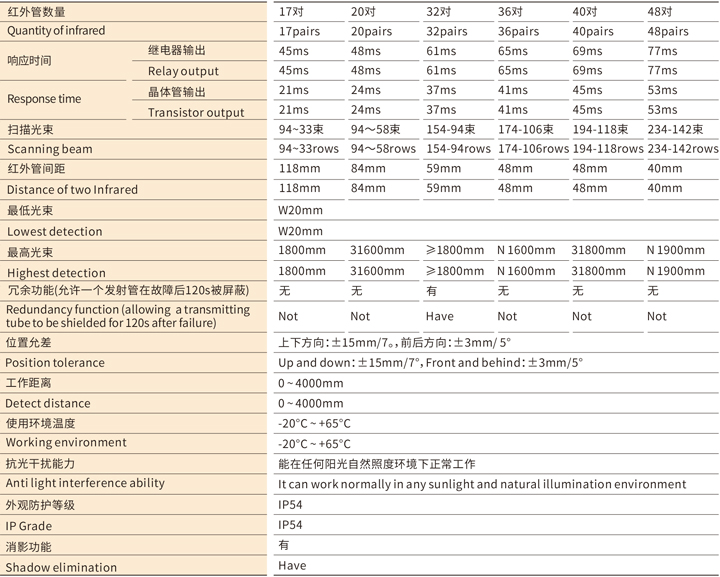Select the '234-142rows' cell
720x577 pixels.
(683, 149)
